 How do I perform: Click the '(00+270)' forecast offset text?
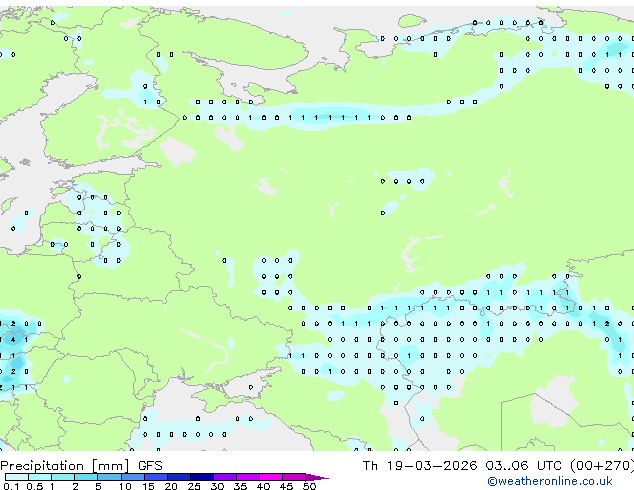coord(602,466)
